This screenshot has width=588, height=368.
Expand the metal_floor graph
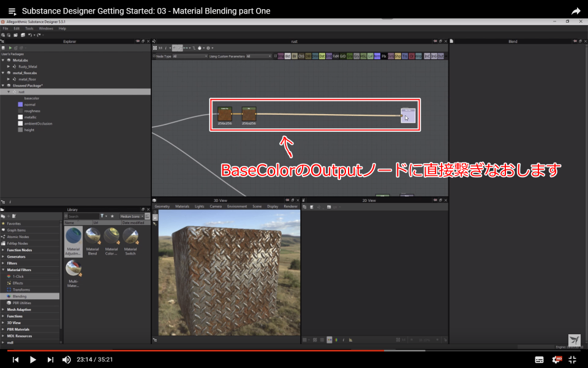coord(8,79)
